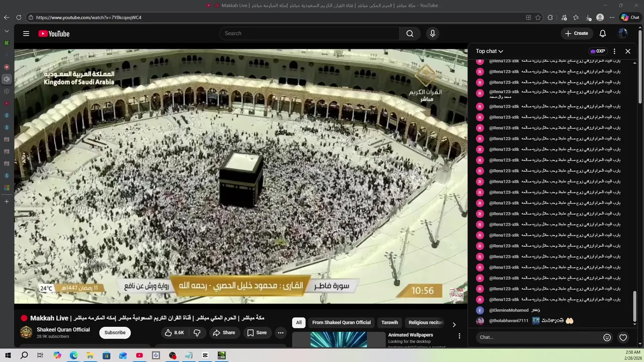Viewport: 644px width, 362px height.
Task: Click @thotabhavani7111 username in chat
Action: click(x=509, y=320)
